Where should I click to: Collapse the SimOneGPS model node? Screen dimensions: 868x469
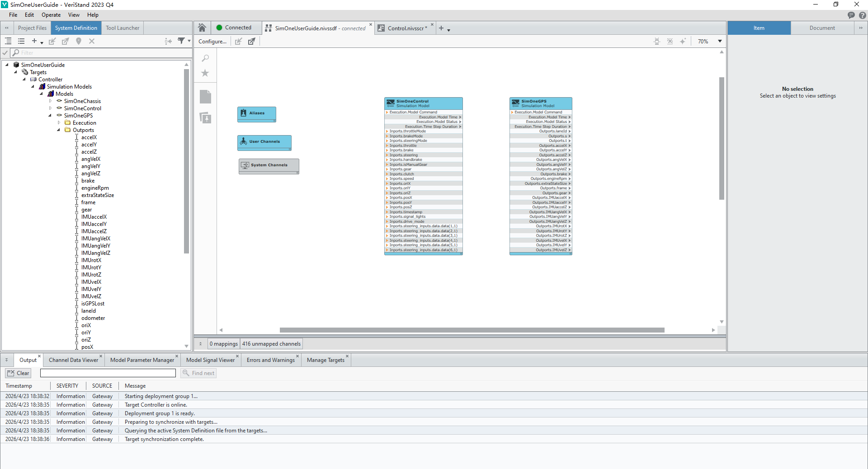[50, 116]
